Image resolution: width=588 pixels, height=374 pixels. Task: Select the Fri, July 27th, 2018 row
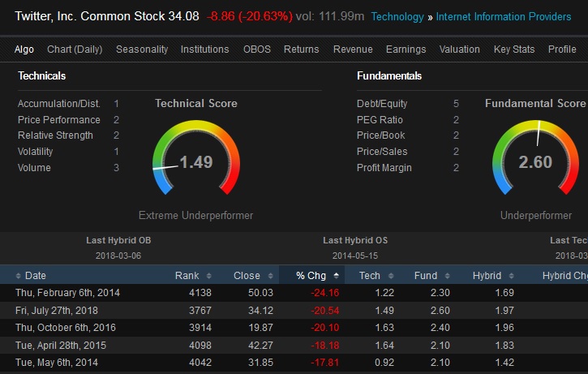(294, 311)
